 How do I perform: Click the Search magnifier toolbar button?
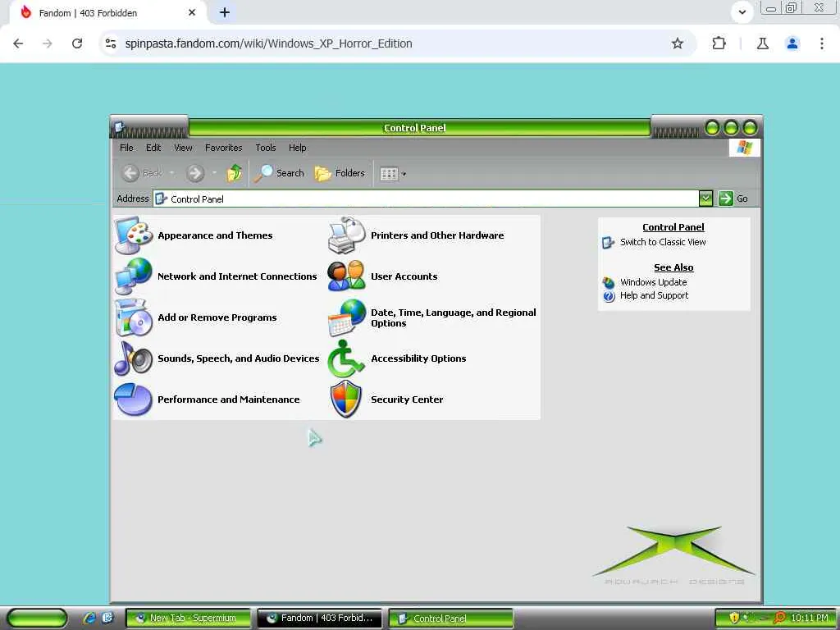coord(279,173)
